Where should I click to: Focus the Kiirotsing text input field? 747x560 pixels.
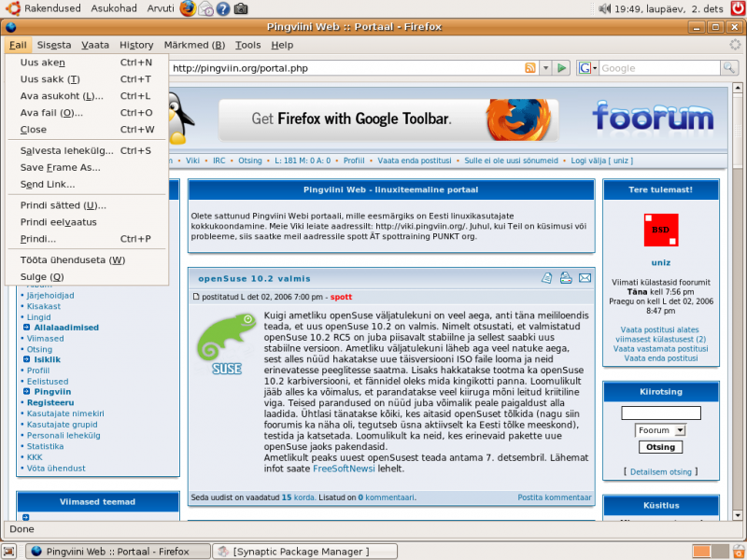click(x=661, y=413)
